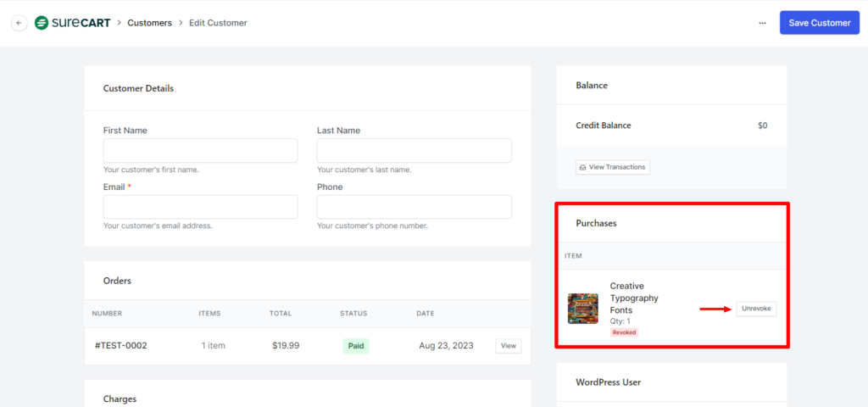Screen dimensions: 868x407
Task: Click the NUMBER column header in Orders
Action: [107, 314]
